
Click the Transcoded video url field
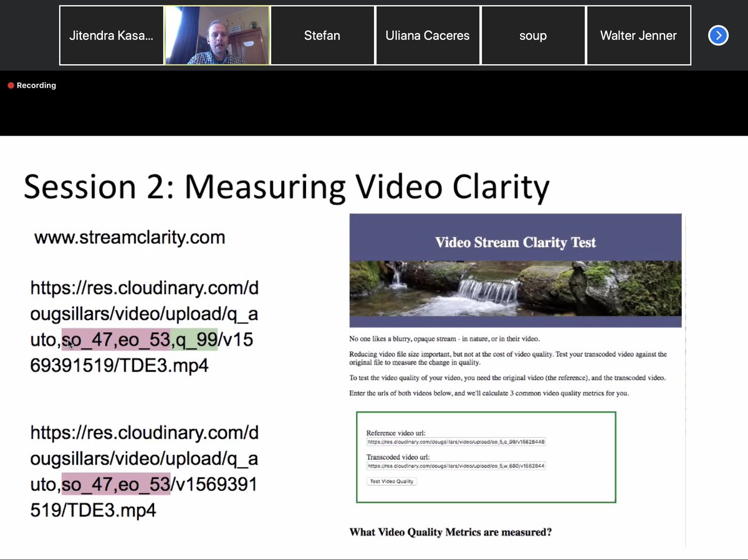456,465
